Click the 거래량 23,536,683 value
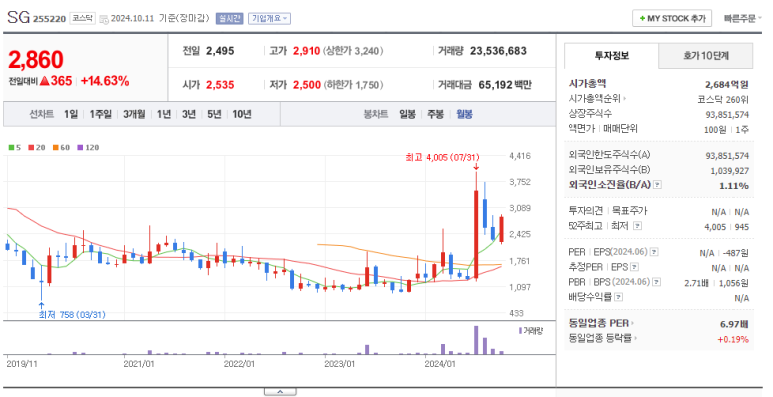Image resolution: width=773 pixels, height=397 pixels. (x=498, y=51)
